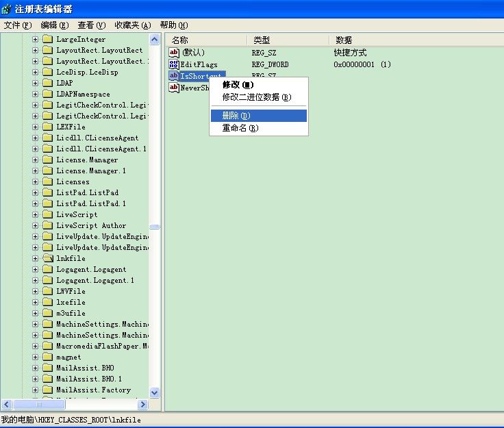Open the 编辑(E) menu
Screen dimensions: 504x428
click(x=55, y=25)
